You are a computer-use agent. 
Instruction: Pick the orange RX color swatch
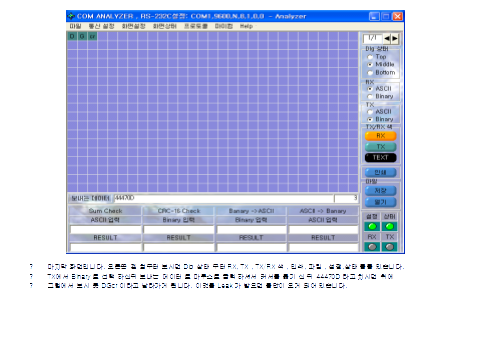(381, 136)
